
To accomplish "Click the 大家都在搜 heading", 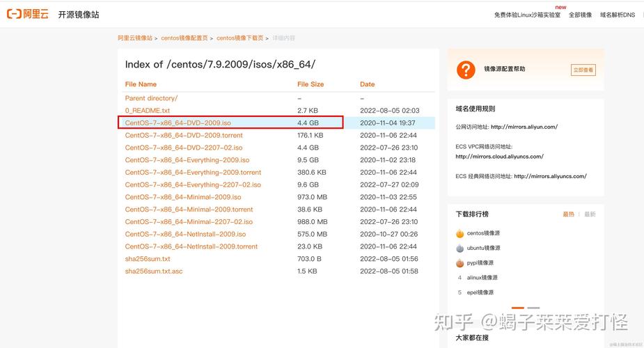I will (x=472, y=338).
